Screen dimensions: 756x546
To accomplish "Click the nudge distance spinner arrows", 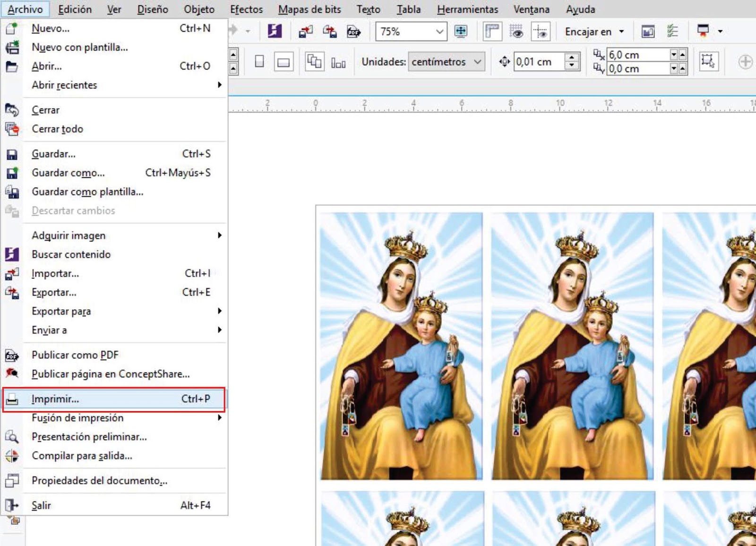I will point(572,62).
